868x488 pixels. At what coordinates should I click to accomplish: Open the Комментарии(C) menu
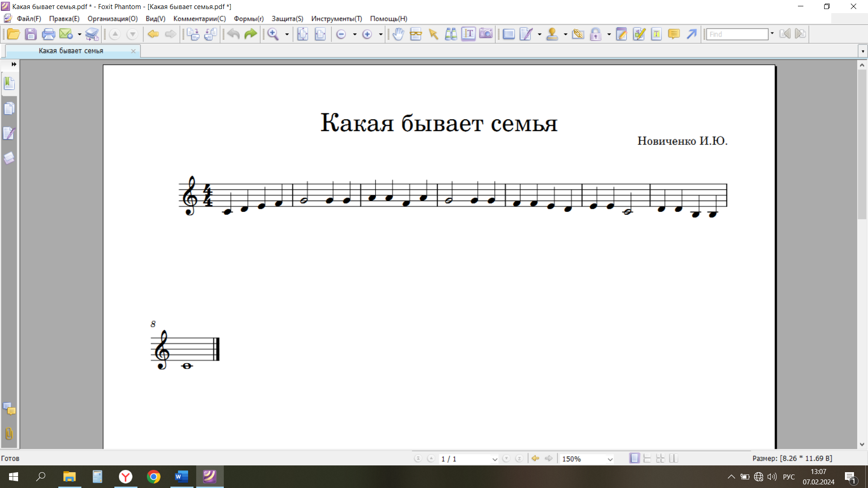pyautogui.click(x=199, y=19)
